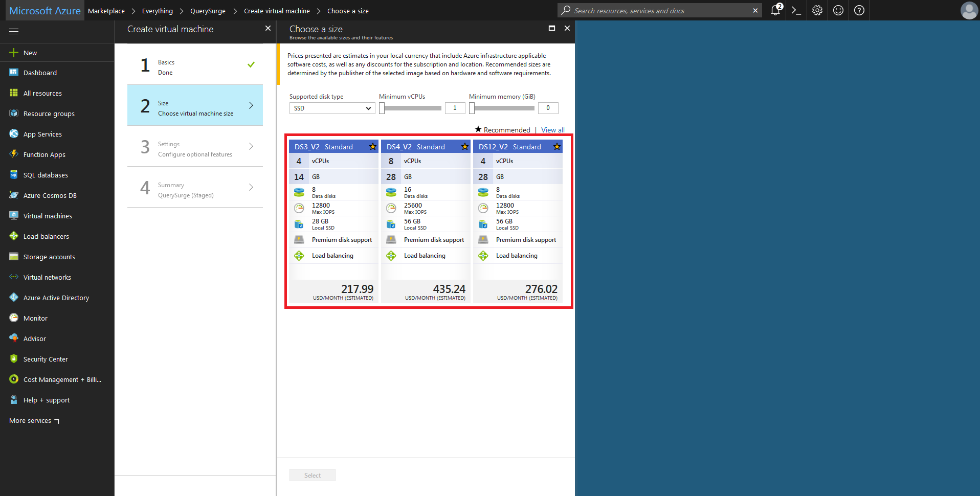
Task: Maximize the Choose a size blade
Action: tap(552, 29)
